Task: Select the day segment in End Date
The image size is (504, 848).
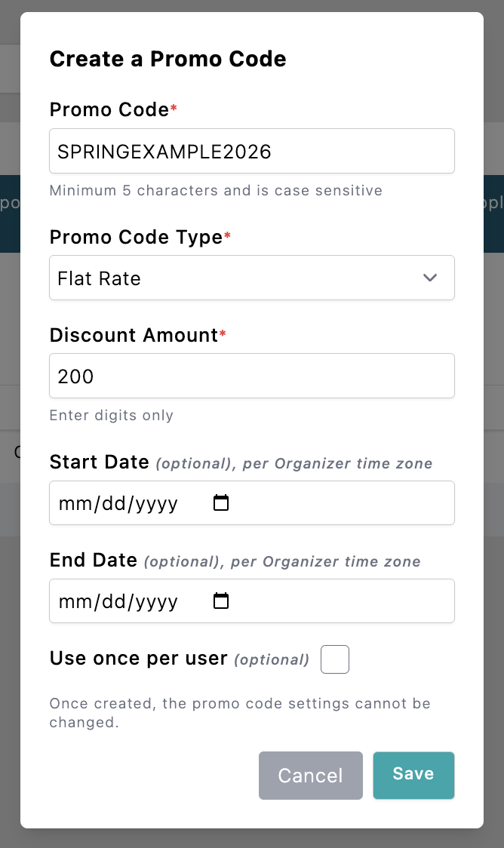Action: pyautogui.click(x=114, y=602)
